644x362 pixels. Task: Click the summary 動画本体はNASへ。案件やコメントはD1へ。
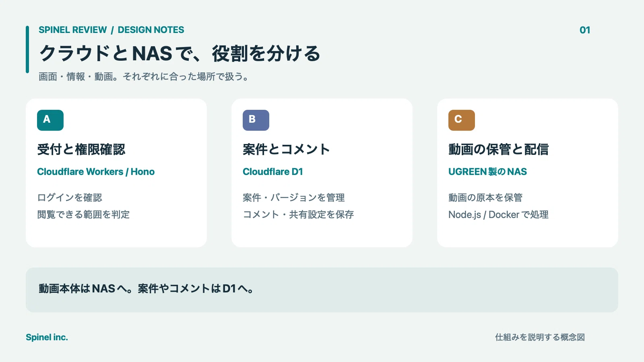147,289
